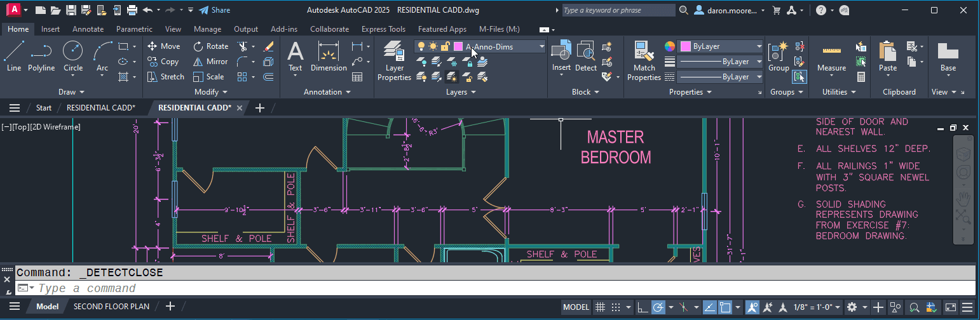This screenshot has width=980, height=320.
Task: Click the Scale tool
Action: click(x=208, y=77)
